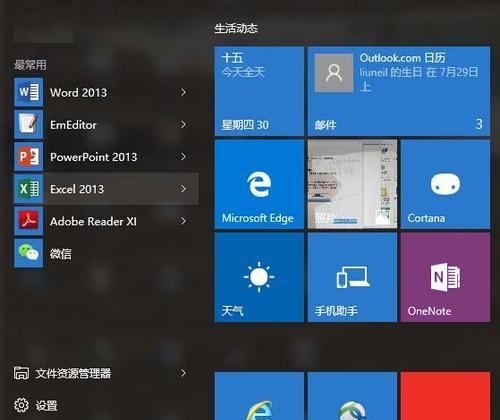This screenshot has width=500, height=420.
Task: Select the Adobe Reader XI label
Action: [x=93, y=221]
